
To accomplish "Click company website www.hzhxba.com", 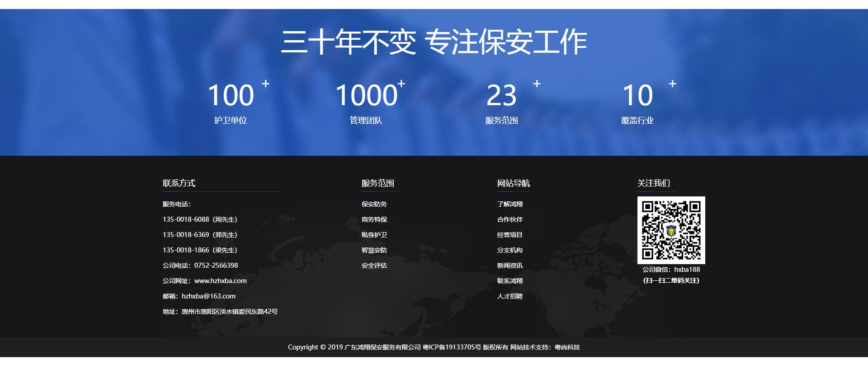I will point(221,281).
